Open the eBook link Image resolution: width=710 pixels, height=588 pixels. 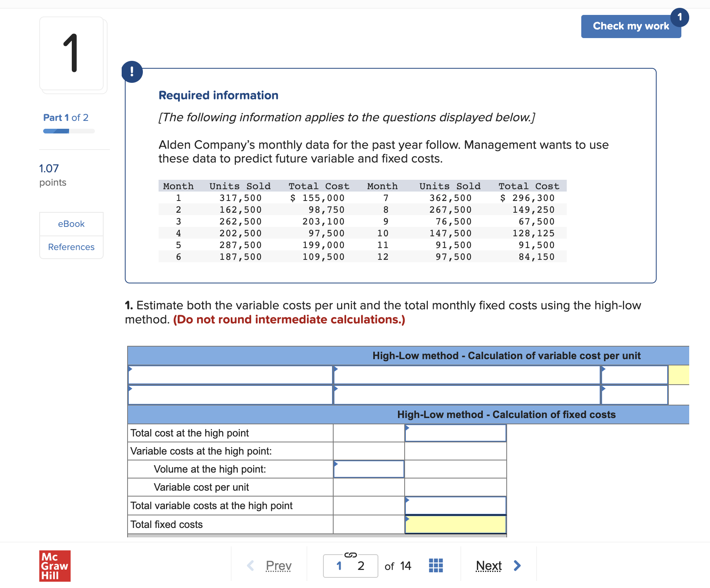pos(71,224)
